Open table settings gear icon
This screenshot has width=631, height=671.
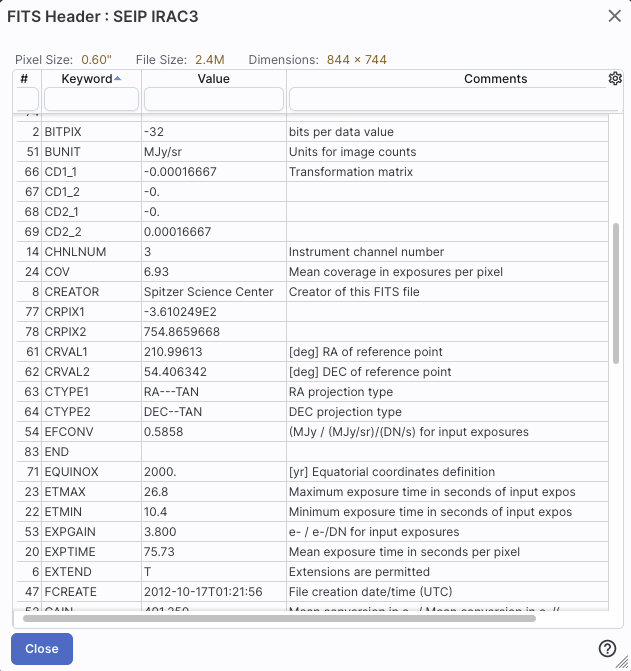tap(615, 79)
